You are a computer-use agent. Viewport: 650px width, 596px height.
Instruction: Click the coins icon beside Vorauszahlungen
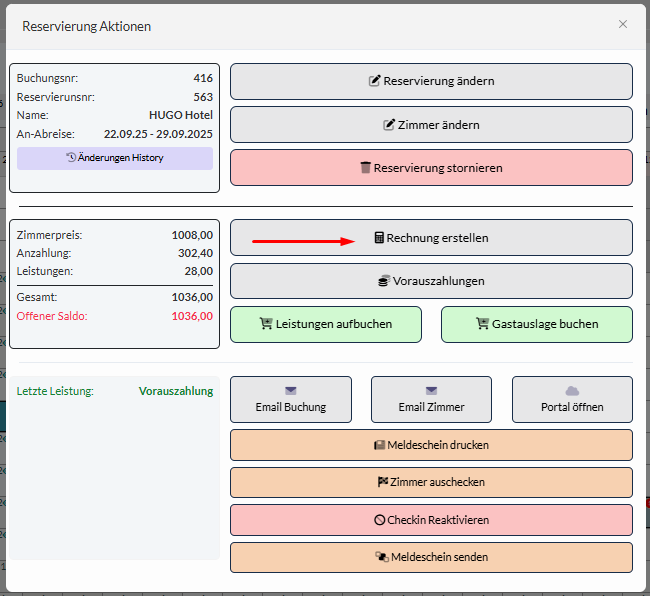click(383, 281)
